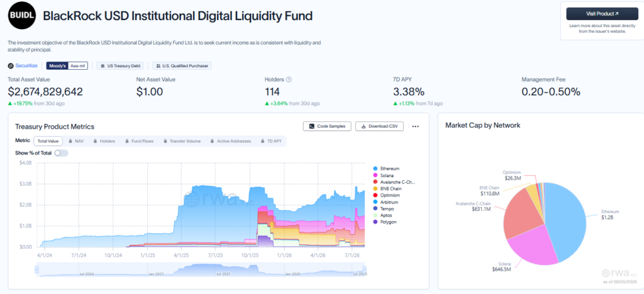The width and height of the screenshot is (644, 294).
Task: Select the locked Transfer Volume metric
Action: click(x=182, y=141)
